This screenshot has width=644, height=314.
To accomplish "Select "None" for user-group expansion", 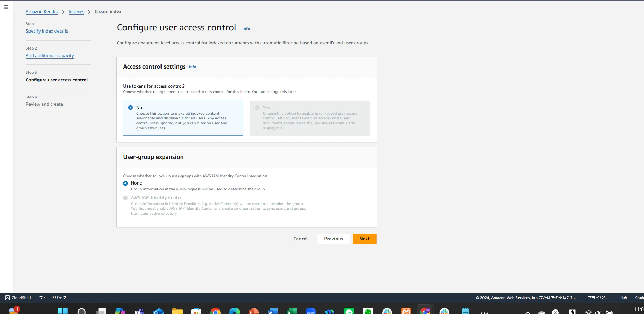I will click(x=125, y=183).
